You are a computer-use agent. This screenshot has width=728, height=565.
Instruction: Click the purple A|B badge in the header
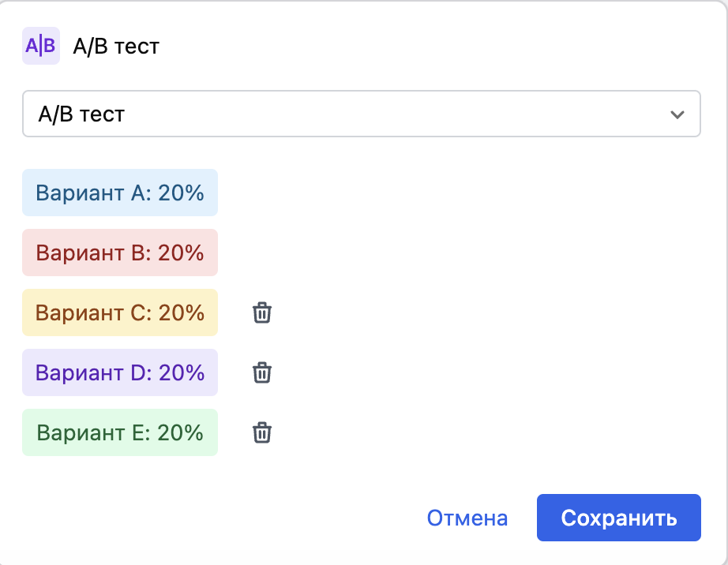40,46
